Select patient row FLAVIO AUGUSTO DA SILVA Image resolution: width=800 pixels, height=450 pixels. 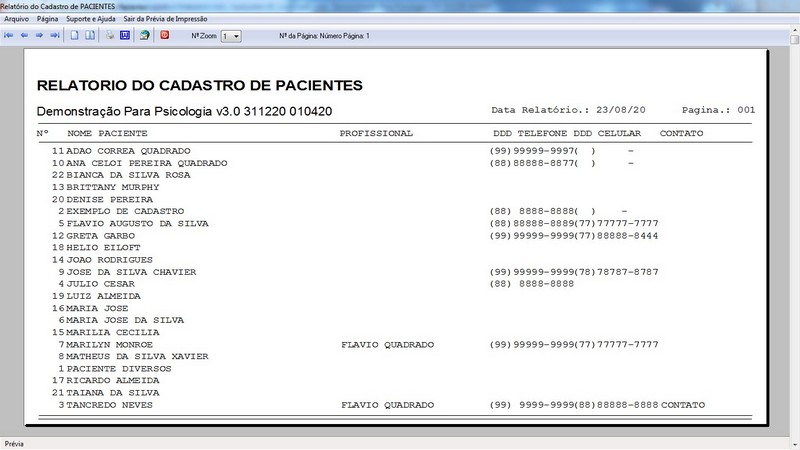point(358,223)
